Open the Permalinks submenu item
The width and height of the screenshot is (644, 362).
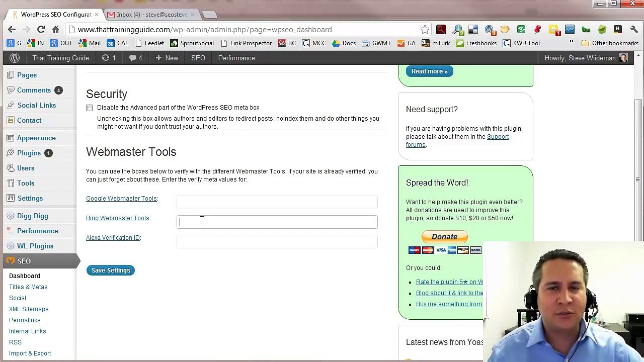click(x=25, y=320)
